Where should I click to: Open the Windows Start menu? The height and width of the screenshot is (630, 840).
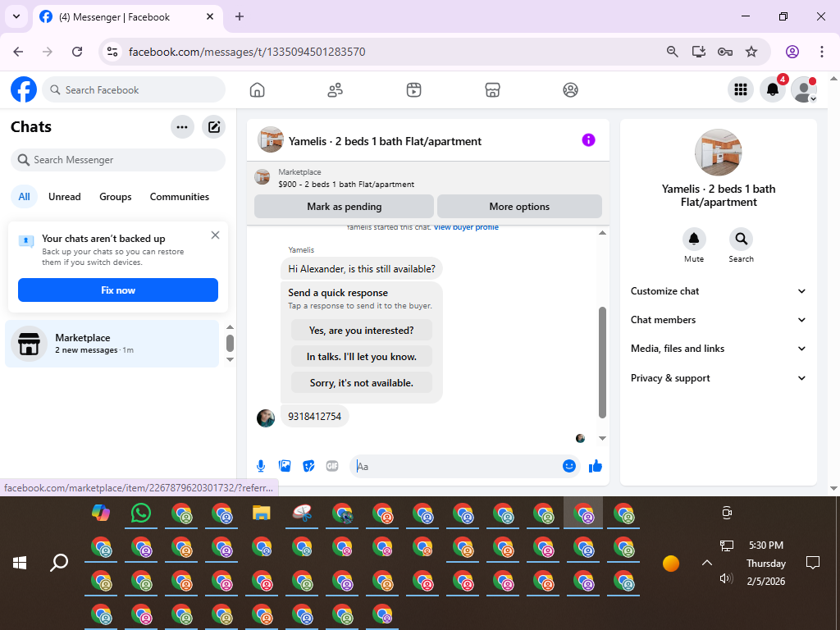coord(20,563)
